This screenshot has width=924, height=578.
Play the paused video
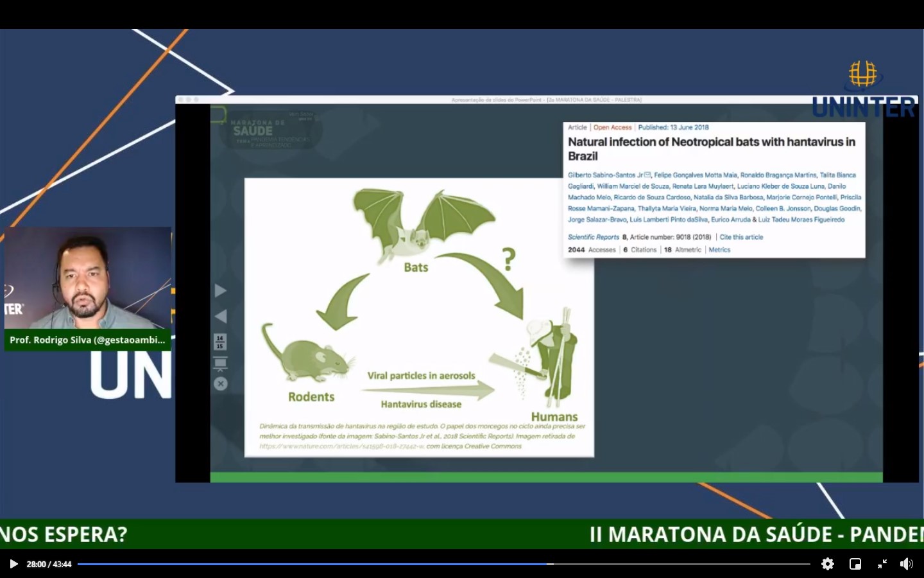click(13, 564)
